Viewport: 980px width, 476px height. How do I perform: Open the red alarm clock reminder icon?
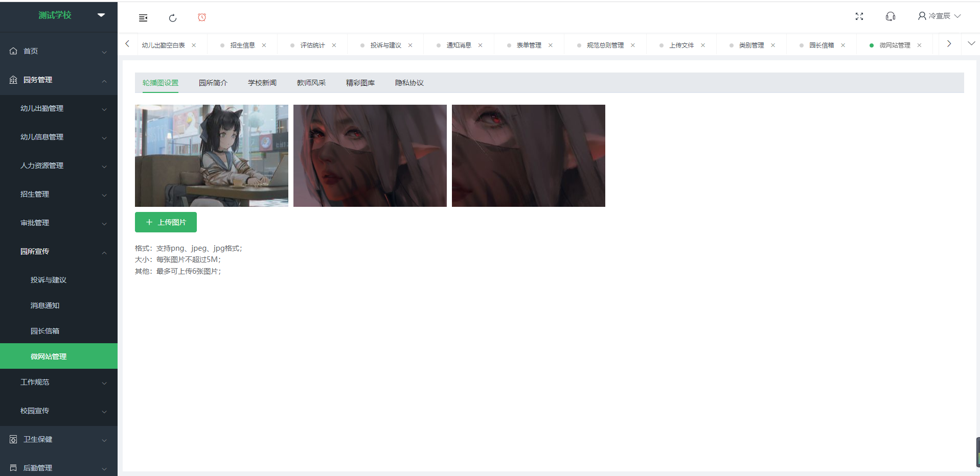[x=202, y=17]
